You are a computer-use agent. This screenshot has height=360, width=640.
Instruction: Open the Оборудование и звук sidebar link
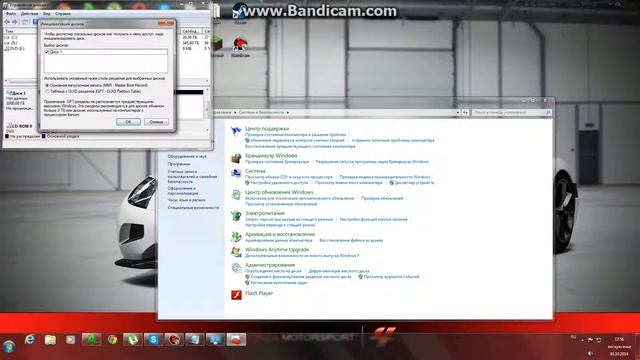pos(187,156)
